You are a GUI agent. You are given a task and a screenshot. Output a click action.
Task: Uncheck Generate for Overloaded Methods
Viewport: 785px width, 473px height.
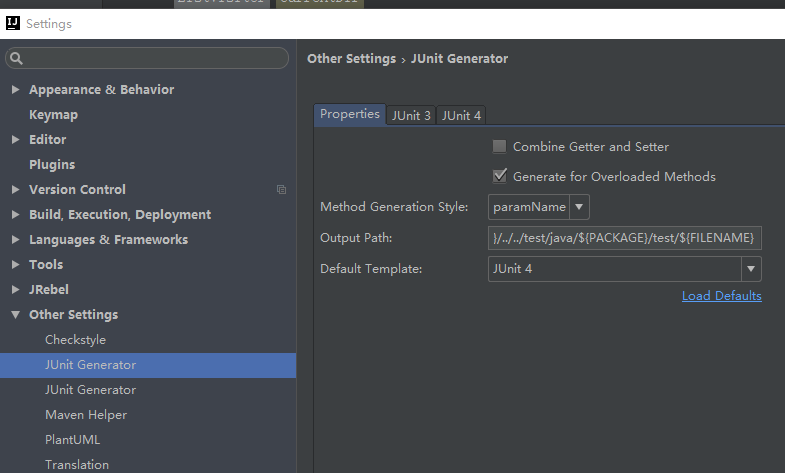(499, 177)
